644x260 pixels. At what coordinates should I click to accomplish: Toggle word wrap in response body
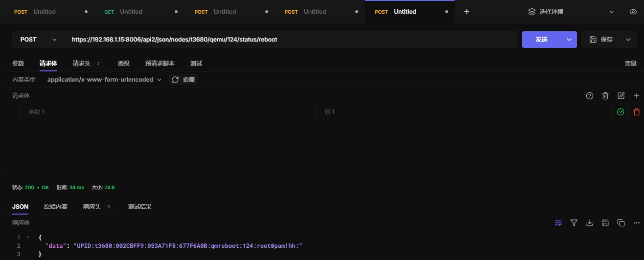point(558,223)
